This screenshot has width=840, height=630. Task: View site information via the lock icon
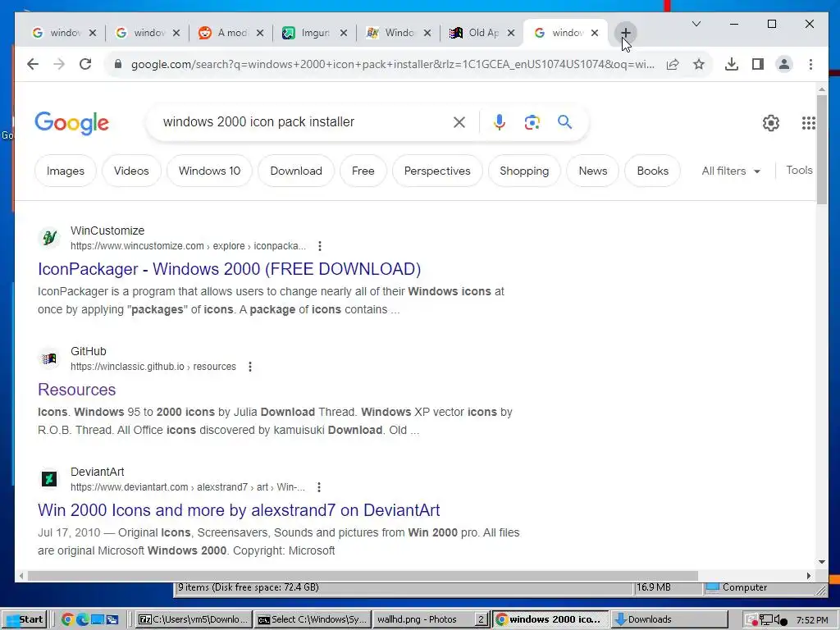pos(118,64)
